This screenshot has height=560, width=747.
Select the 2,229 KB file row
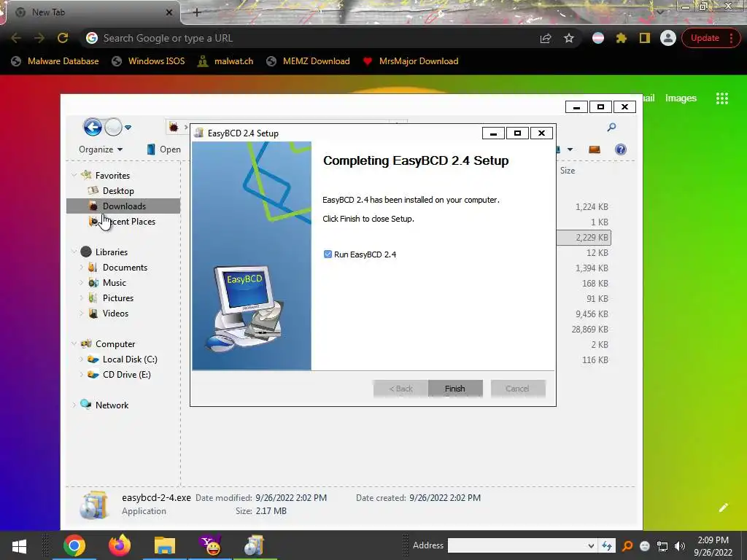[x=584, y=237]
